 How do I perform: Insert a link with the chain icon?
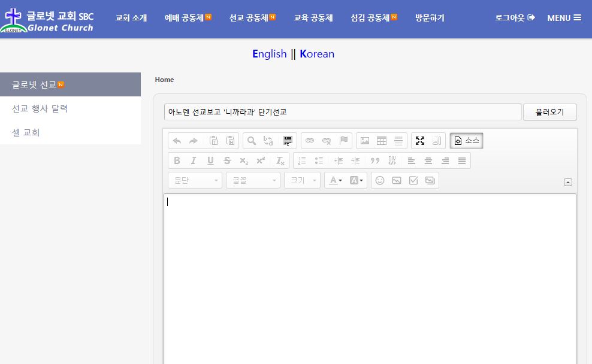tap(310, 141)
